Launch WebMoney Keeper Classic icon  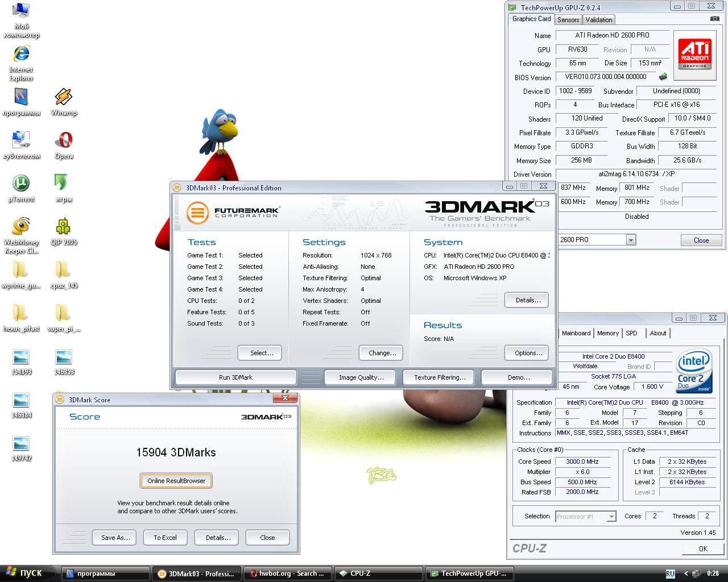pos(22,236)
